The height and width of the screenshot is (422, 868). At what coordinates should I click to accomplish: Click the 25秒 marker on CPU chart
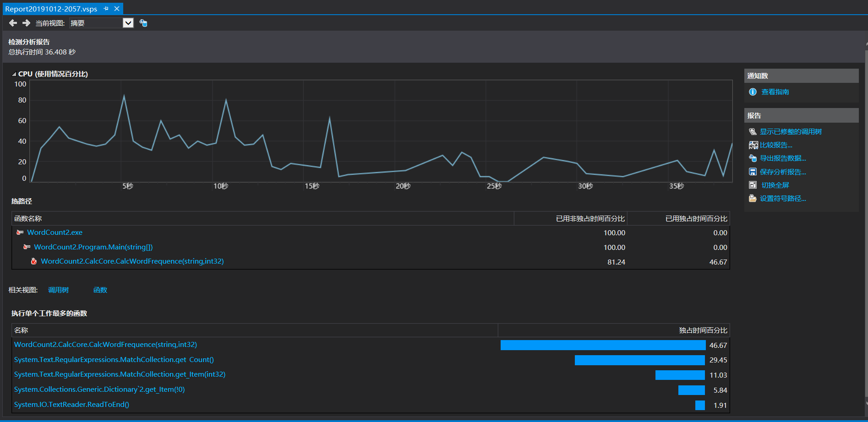click(x=494, y=186)
